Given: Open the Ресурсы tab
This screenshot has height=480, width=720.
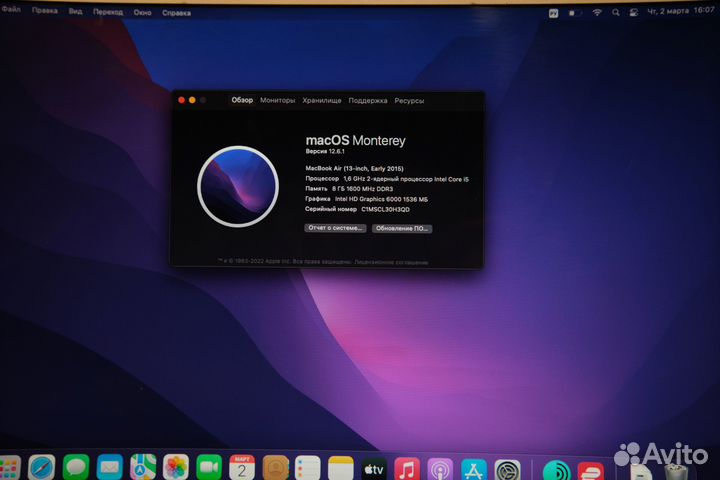Looking at the screenshot, I should pyautogui.click(x=409, y=101).
